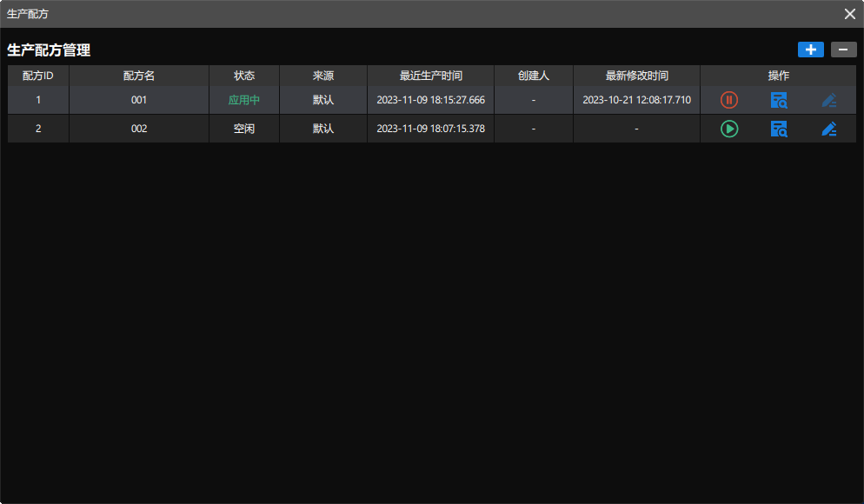
Task: Click the 配方名 column header
Action: point(139,76)
